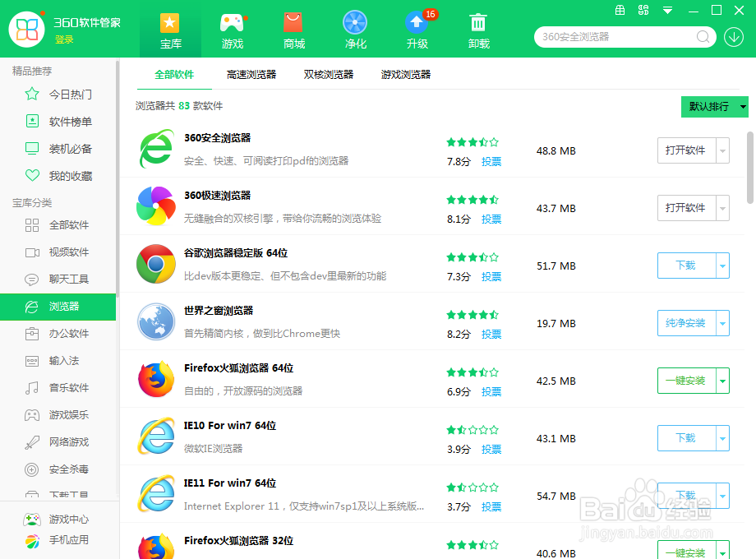Click 投票 for 360安全浏览器
This screenshot has height=559, width=756.
click(x=491, y=162)
